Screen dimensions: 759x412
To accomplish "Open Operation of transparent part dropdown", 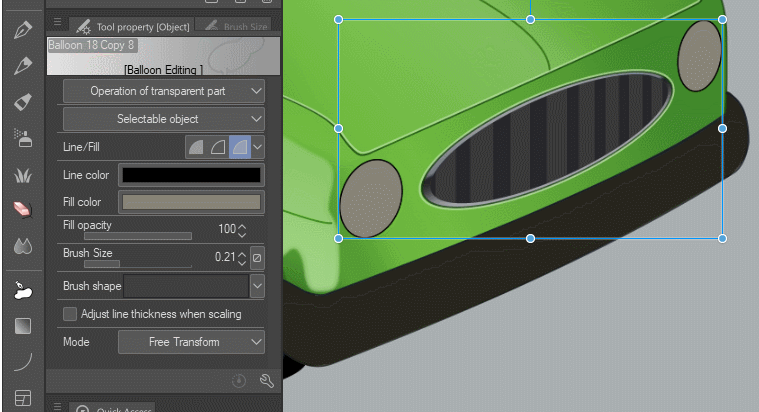I will (164, 91).
